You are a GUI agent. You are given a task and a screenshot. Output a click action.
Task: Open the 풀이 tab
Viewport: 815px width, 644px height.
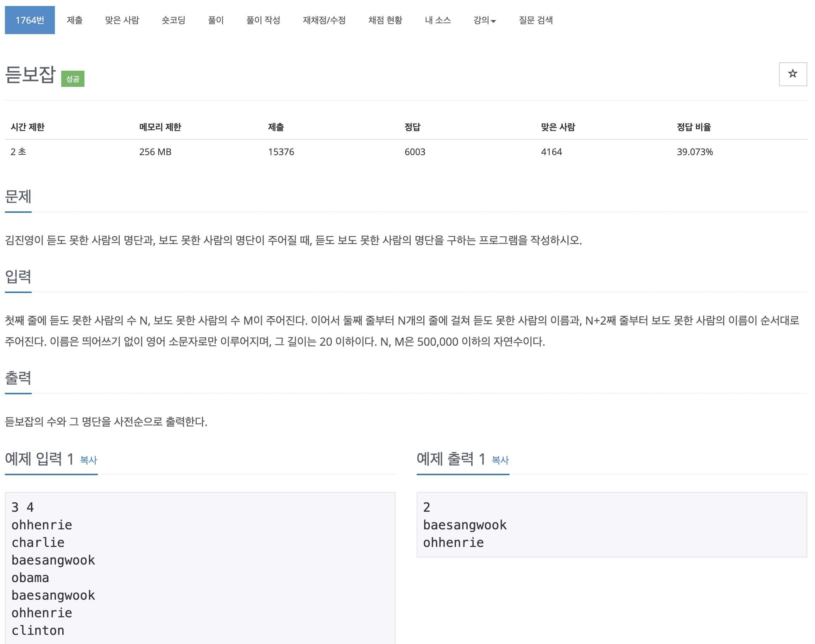[216, 20]
